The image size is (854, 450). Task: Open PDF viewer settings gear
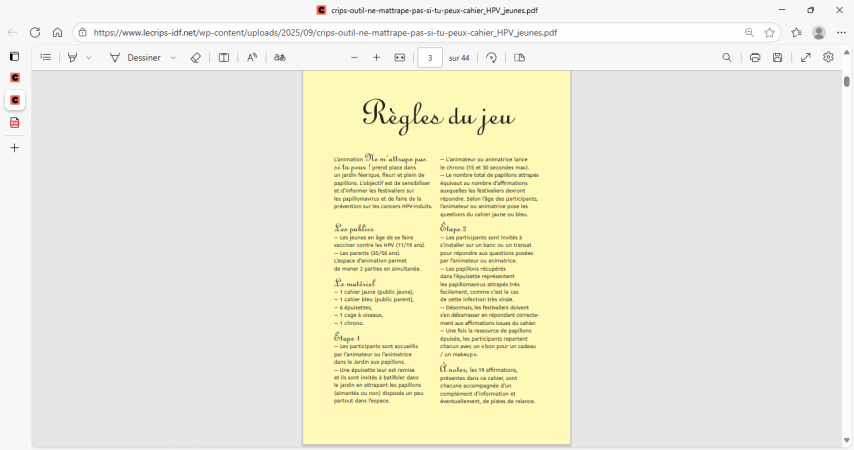pos(828,58)
